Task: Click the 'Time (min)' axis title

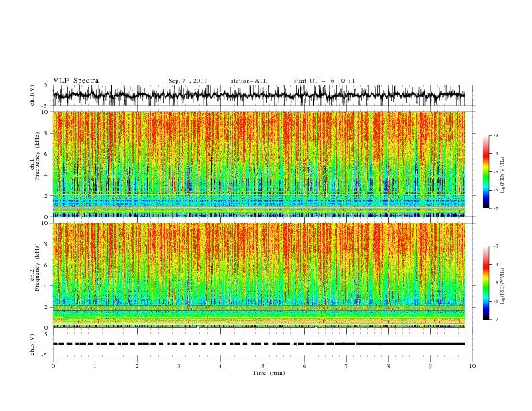Action: (x=269, y=373)
